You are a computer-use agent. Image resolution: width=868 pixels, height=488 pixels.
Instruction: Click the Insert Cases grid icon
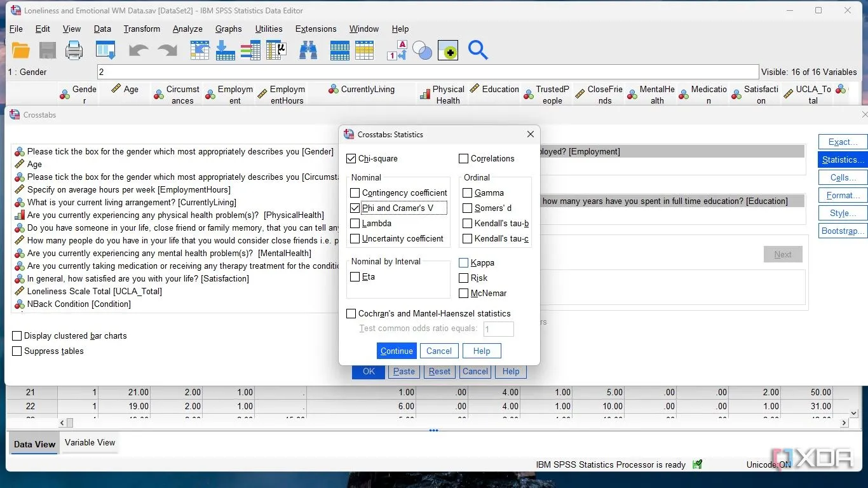click(340, 50)
